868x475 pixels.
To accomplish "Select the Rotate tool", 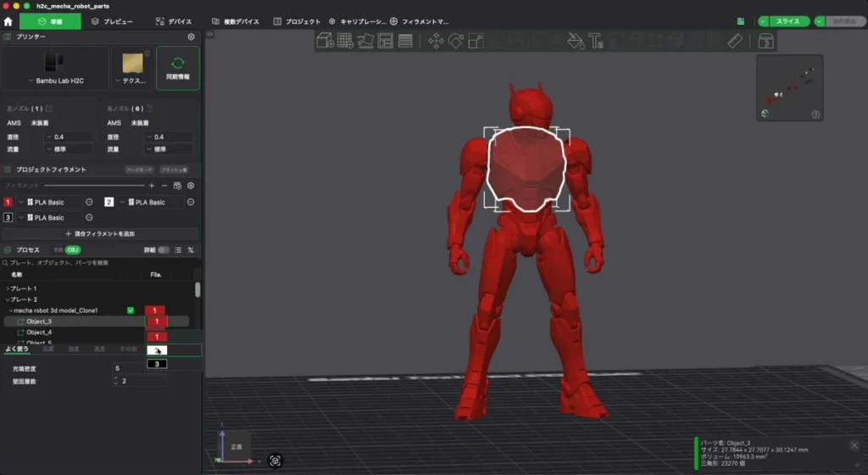I will 455,41.
